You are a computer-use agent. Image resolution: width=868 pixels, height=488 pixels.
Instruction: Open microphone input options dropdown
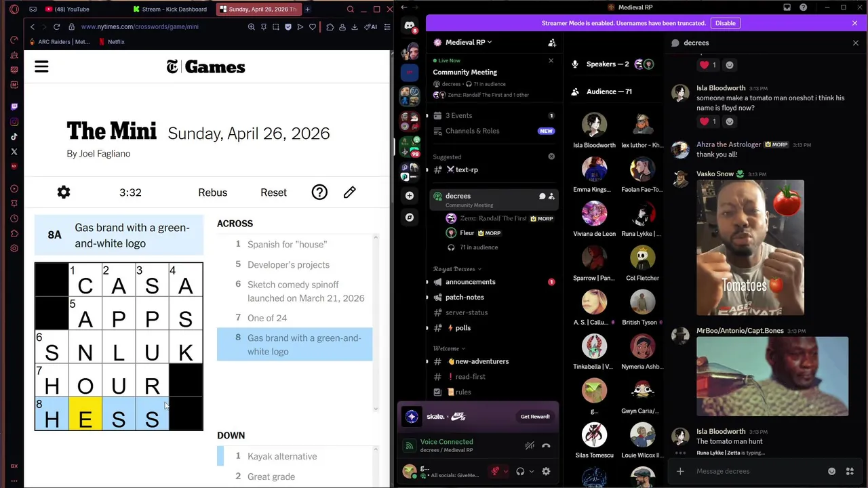[505, 471]
